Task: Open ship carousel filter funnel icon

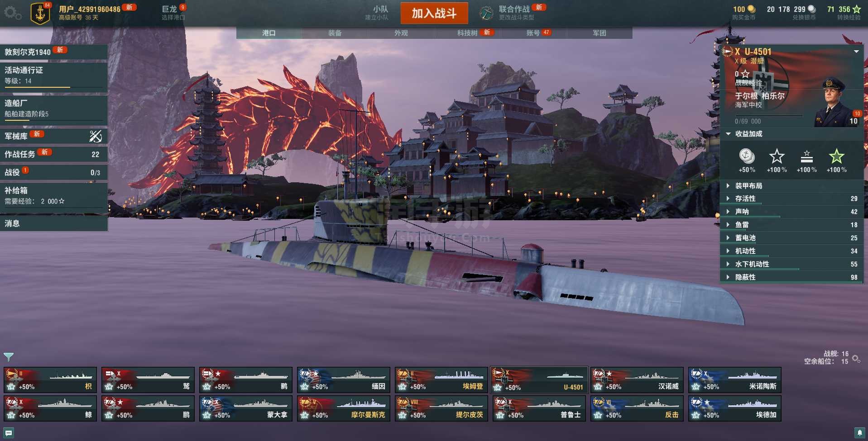Action: (9, 357)
